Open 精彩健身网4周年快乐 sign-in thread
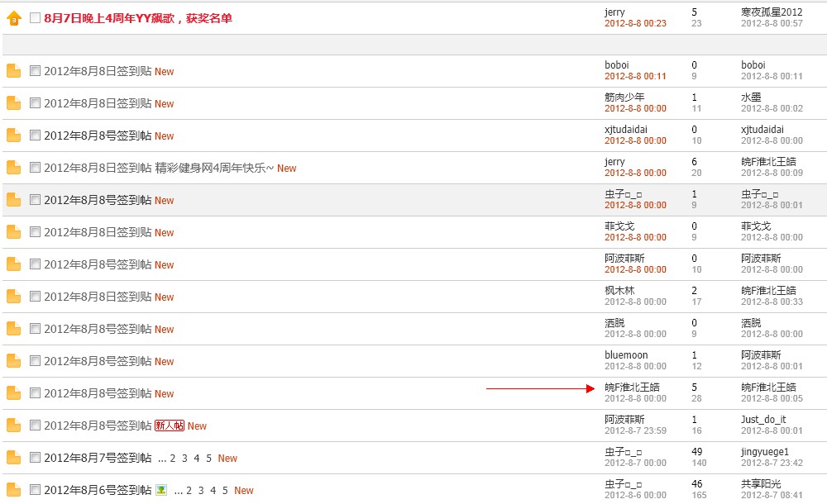Screen dimensions: 827x504 159,169
